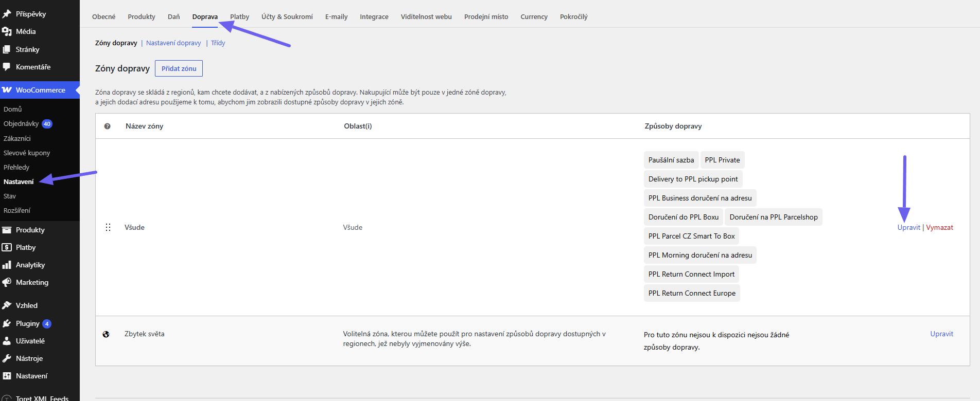This screenshot has width=980, height=401.
Task: Edit the Všude zone via Upravit
Action: click(x=909, y=227)
